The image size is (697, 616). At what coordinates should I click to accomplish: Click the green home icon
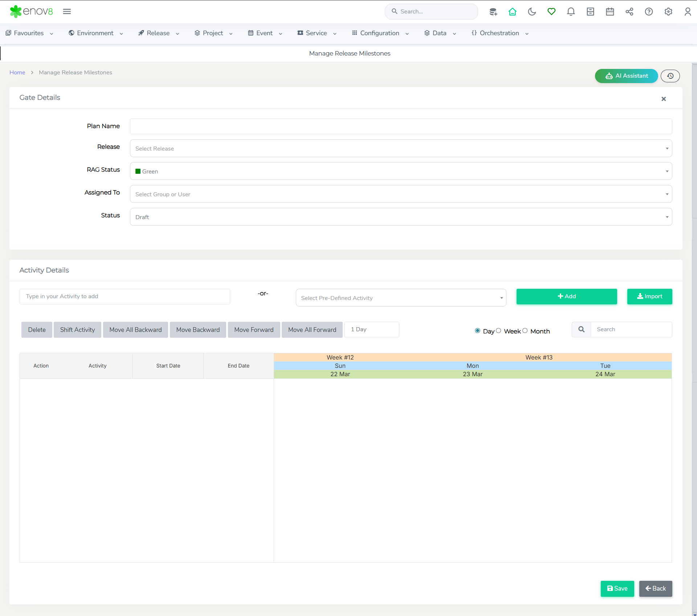512,12
